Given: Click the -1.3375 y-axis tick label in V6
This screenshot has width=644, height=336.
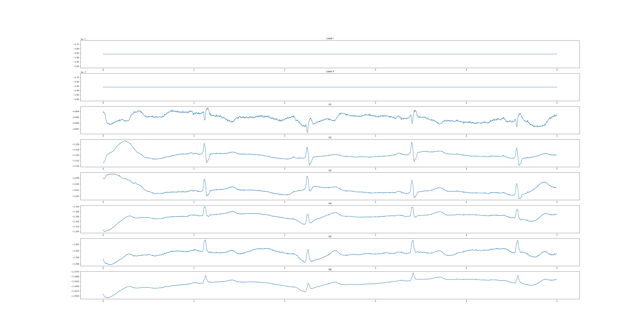Looking at the screenshot, I should point(75,272).
